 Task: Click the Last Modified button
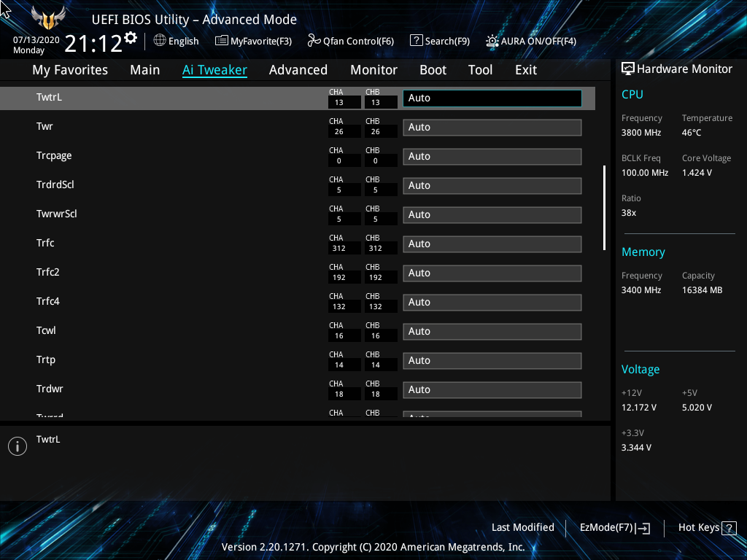click(522, 528)
